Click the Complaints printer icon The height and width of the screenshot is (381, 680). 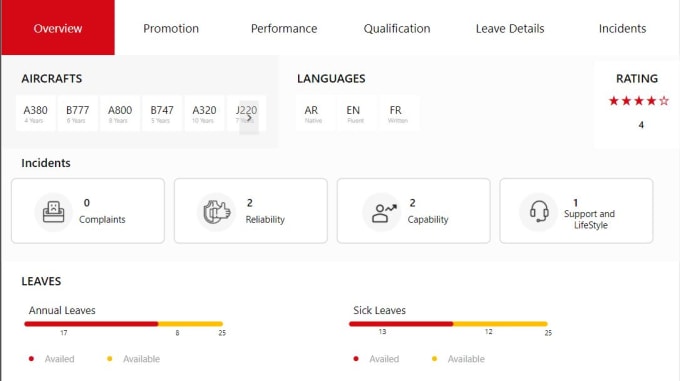(53, 212)
